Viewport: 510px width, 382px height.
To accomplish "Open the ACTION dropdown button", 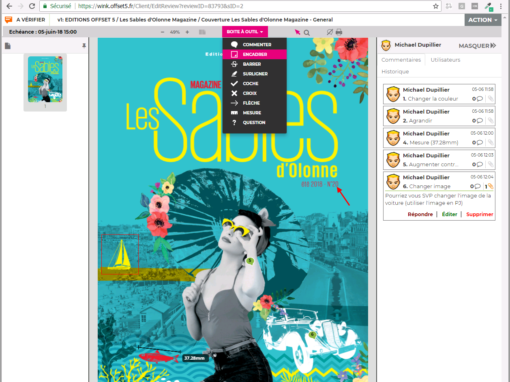I will point(483,20).
